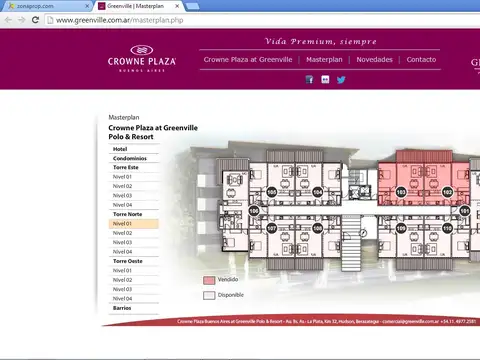Click the 'Vida Premium, siempre' tagline
This screenshot has width=480, height=360.
[x=321, y=41]
